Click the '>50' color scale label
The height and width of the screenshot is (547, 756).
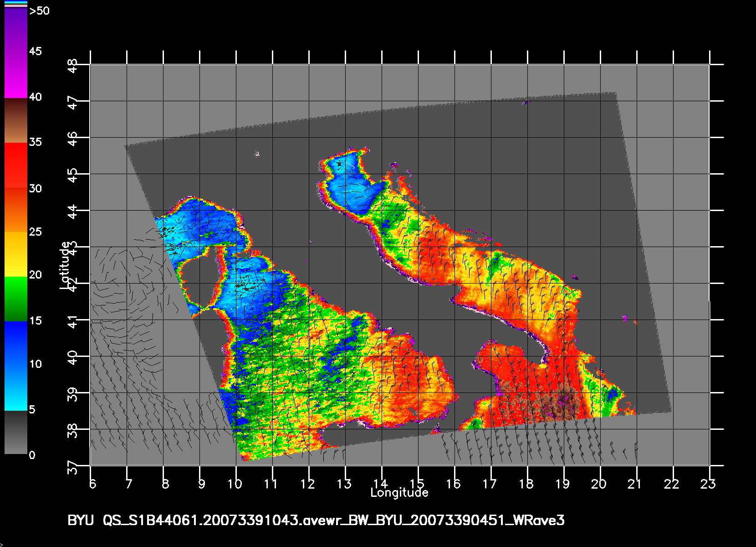click(39, 11)
